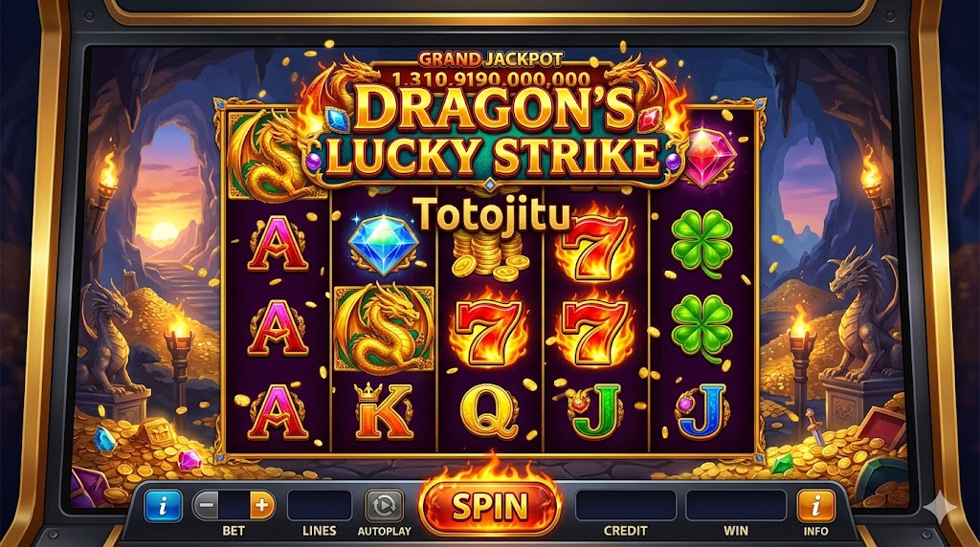Open the orange INFO icon
The width and height of the screenshot is (980, 547).
(x=815, y=505)
